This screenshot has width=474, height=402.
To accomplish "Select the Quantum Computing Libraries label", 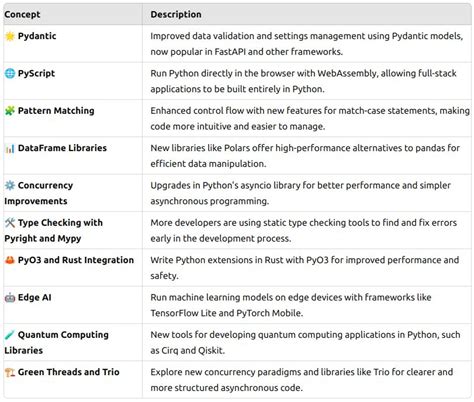I will click(56, 342).
